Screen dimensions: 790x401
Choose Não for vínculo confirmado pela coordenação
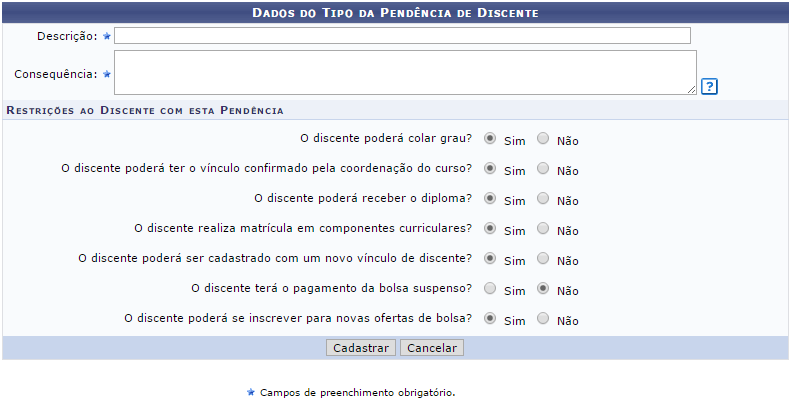[543, 169]
